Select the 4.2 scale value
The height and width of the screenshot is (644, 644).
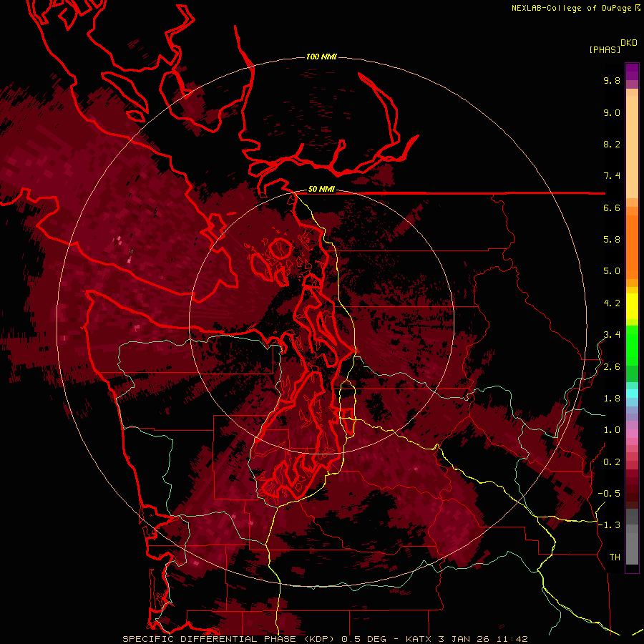(612, 303)
